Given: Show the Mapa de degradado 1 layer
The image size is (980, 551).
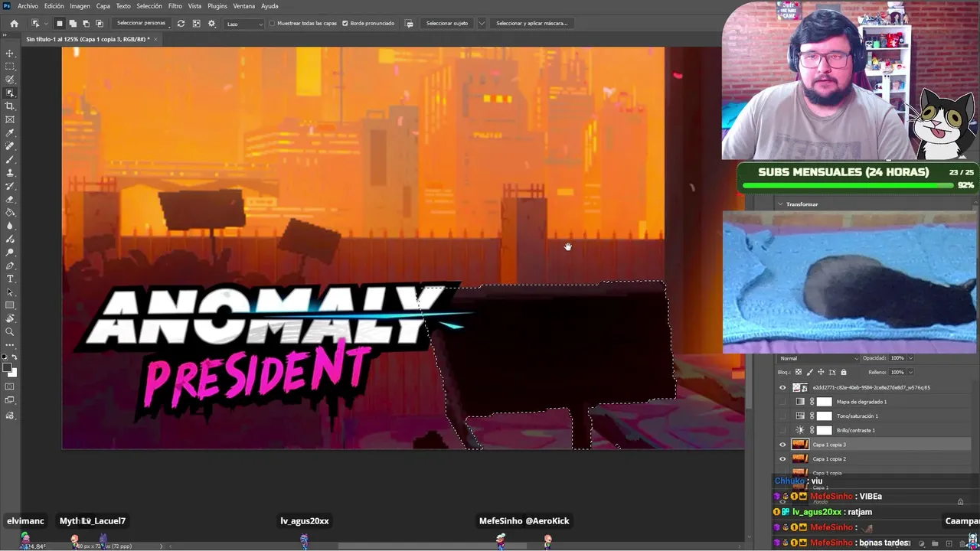Looking at the screenshot, I should click(x=782, y=402).
